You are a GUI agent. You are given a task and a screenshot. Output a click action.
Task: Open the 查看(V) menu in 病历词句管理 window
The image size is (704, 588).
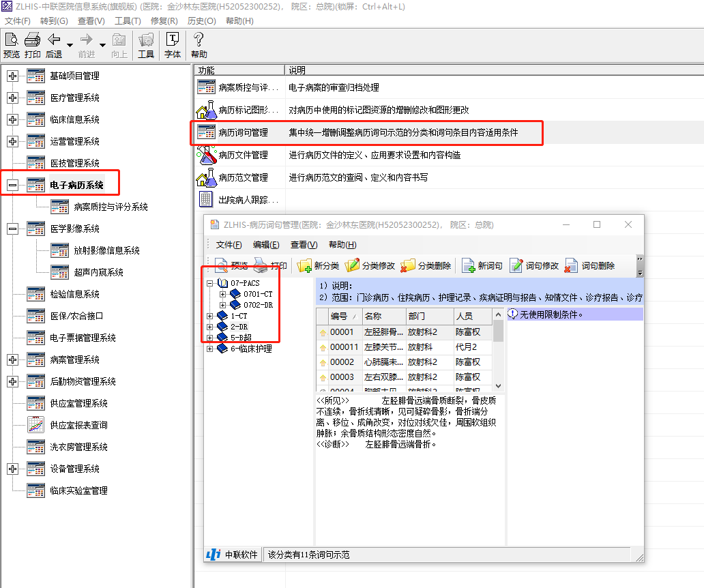click(304, 245)
